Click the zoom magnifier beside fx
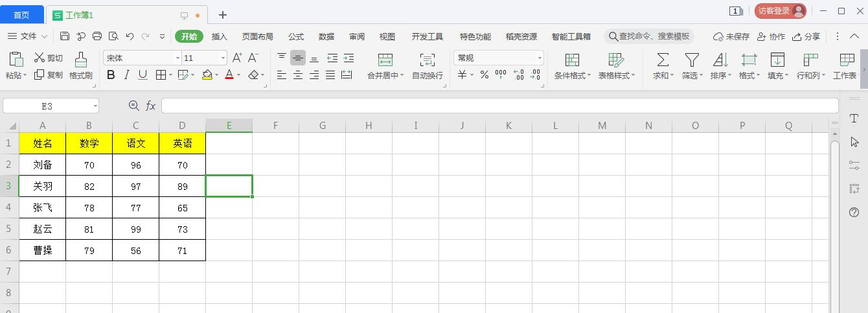Screen dimensions: 868x313 pyautogui.click(x=134, y=106)
